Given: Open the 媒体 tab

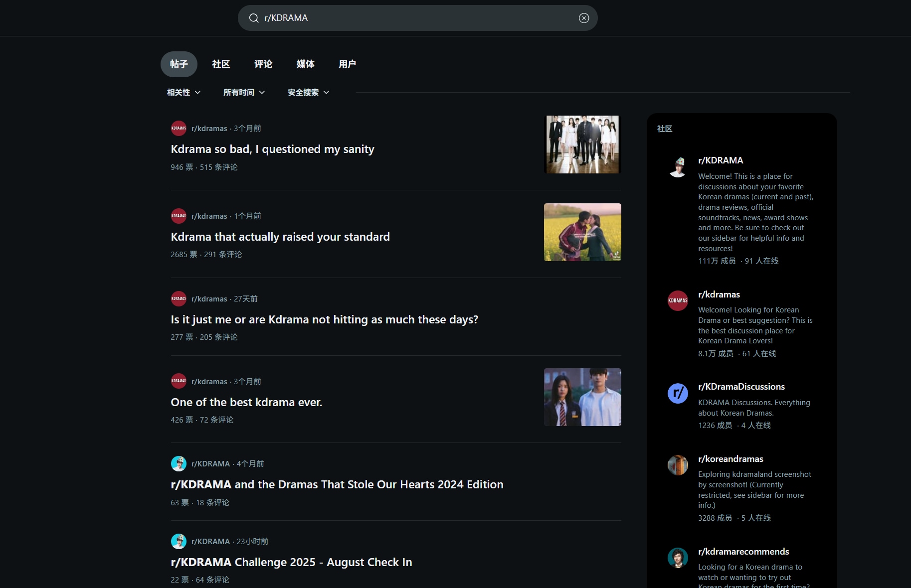Looking at the screenshot, I should [x=306, y=64].
